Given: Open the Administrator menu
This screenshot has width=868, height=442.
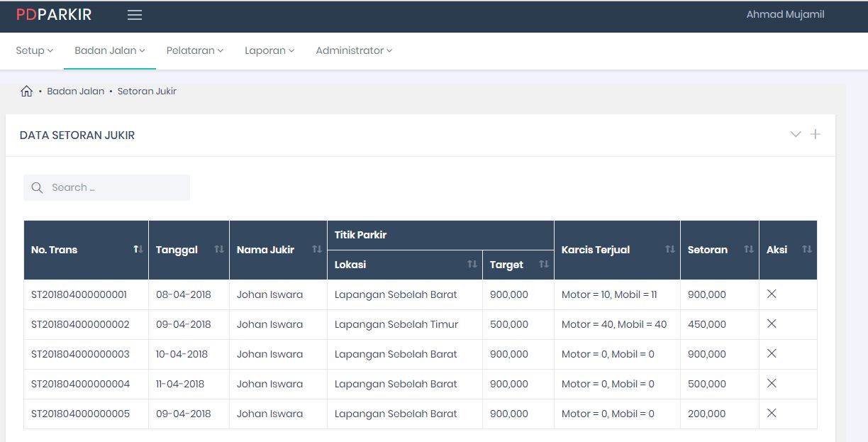Looking at the screenshot, I should (x=354, y=50).
